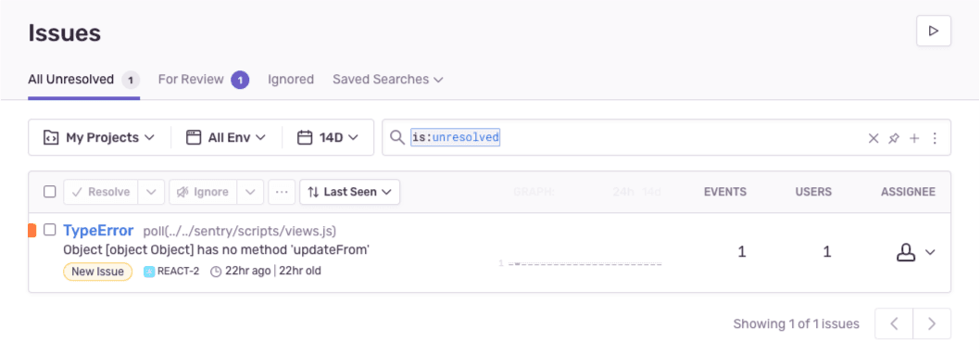Open search options vertical dots menu
The height and width of the screenshot is (354, 980).
click(x=935, y=138)
